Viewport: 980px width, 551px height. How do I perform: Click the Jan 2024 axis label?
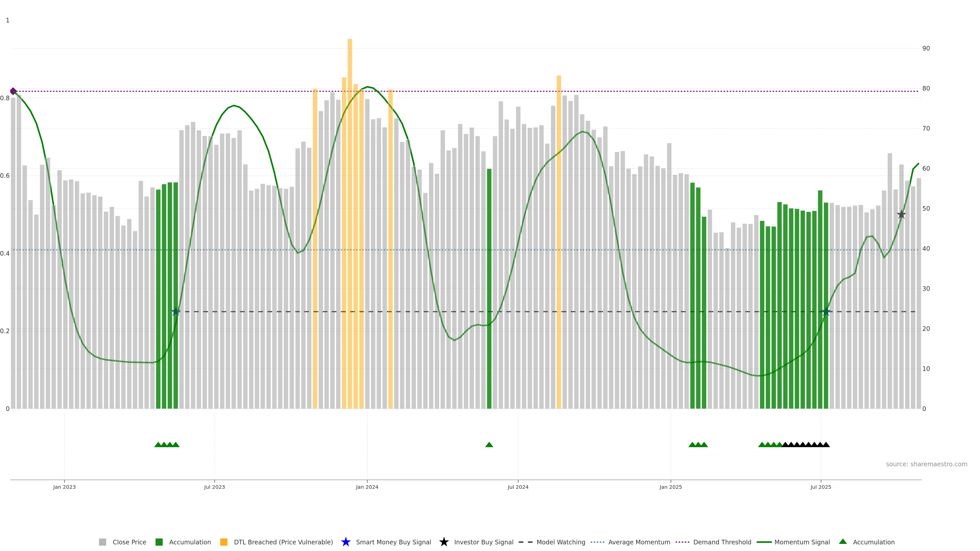[367, 487]
